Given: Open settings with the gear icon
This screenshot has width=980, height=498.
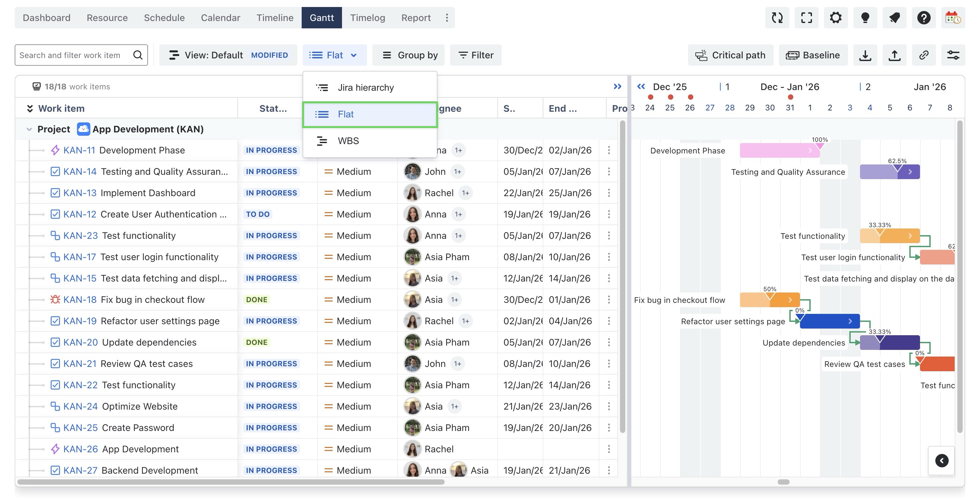Looking at the screenshot, I should click(x=836, y=18).
